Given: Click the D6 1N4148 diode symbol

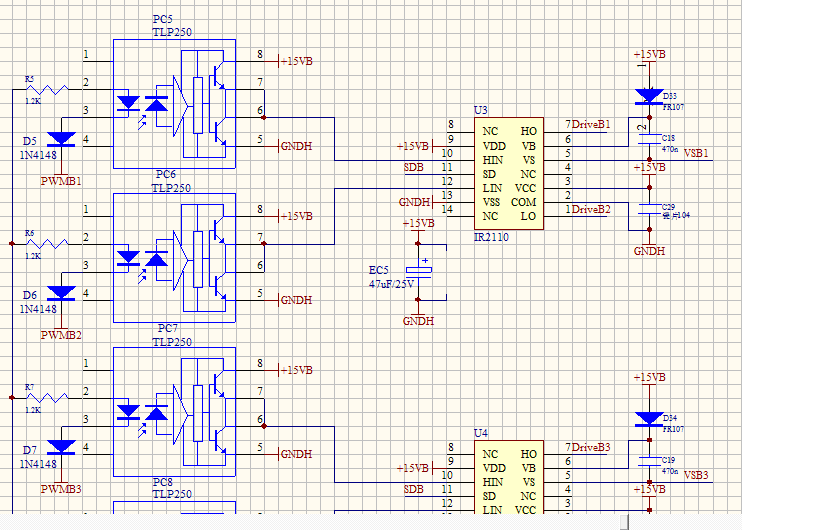Looking at the screenshot, I should 62,293.
